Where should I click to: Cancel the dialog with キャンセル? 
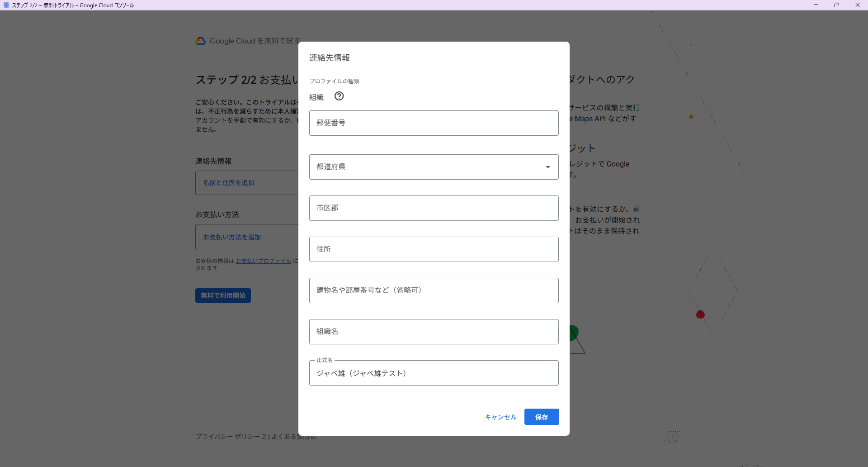[x=500, y=417]
